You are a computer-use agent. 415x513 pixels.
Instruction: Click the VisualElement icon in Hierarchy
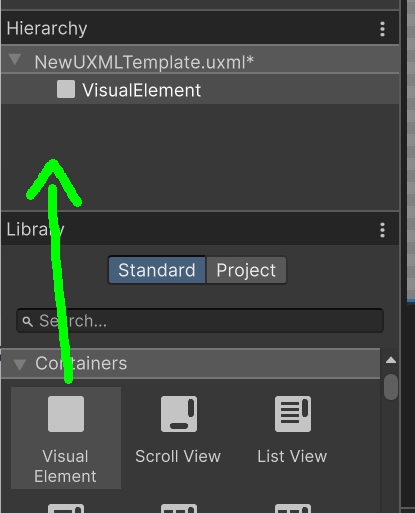point(66,89)
